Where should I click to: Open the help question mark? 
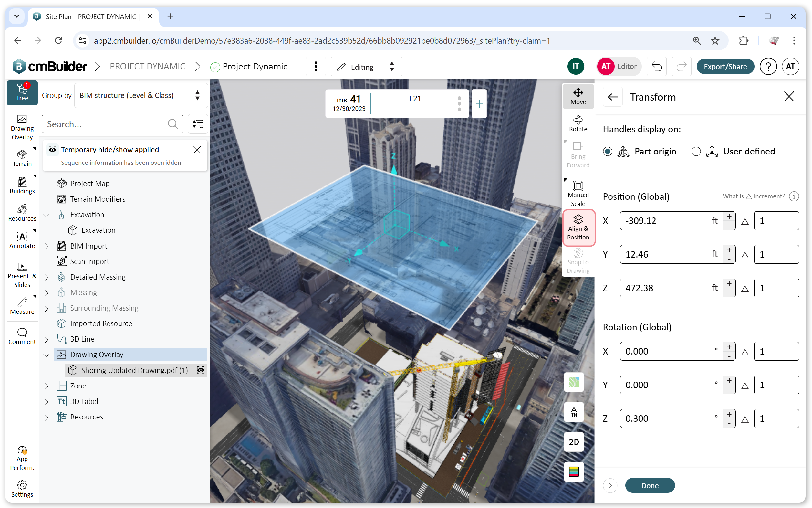pyautogui.click(x=768, y=67)
